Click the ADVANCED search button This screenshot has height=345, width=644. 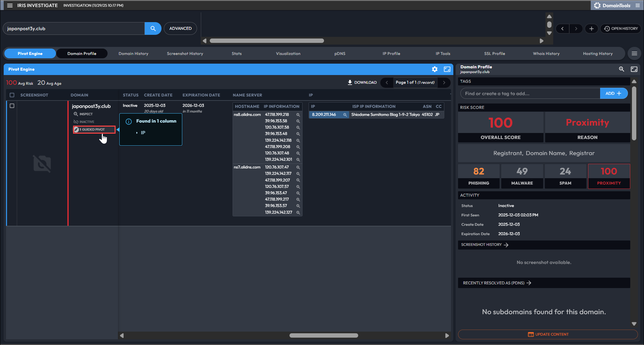pyautogui.click(x=180, y=28)
